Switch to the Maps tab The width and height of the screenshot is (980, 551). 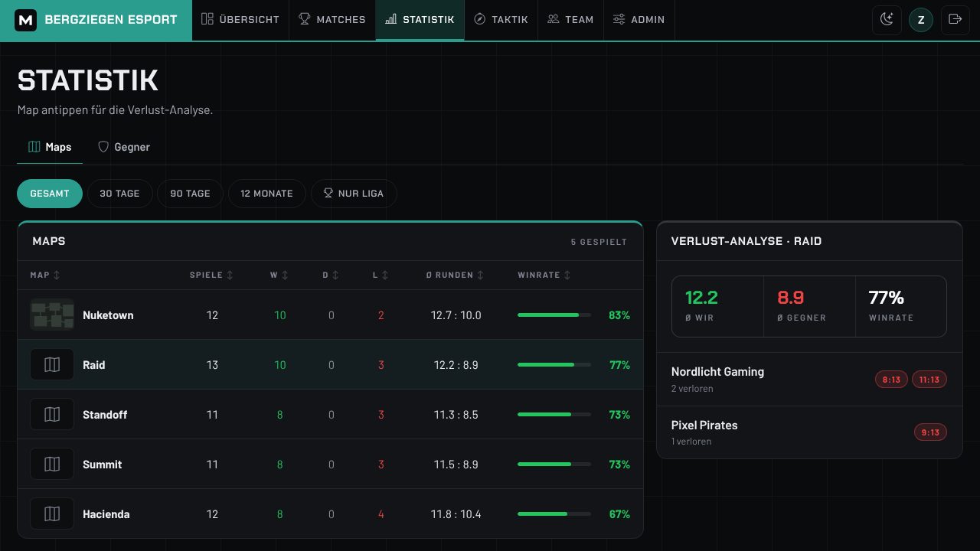[50, 147]
